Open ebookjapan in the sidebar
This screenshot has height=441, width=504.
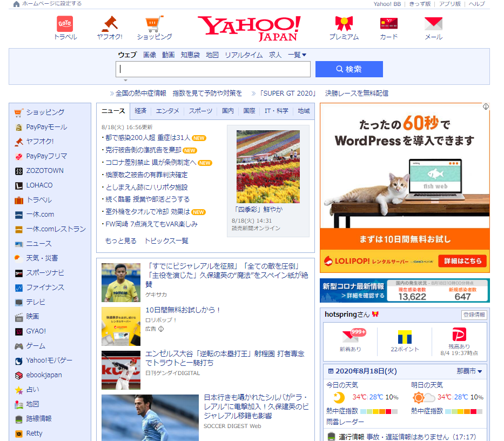44,375
